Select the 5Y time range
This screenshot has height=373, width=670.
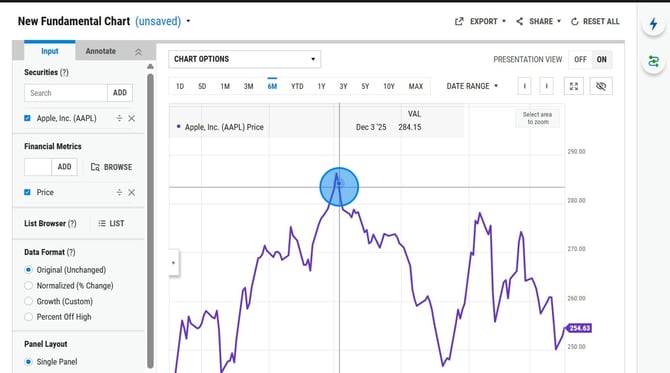(x=365, y=86)
